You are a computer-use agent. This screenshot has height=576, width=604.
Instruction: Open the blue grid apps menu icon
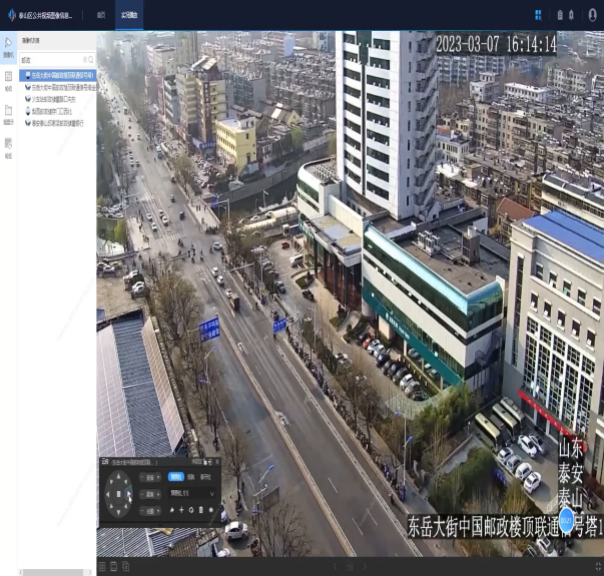538,15
